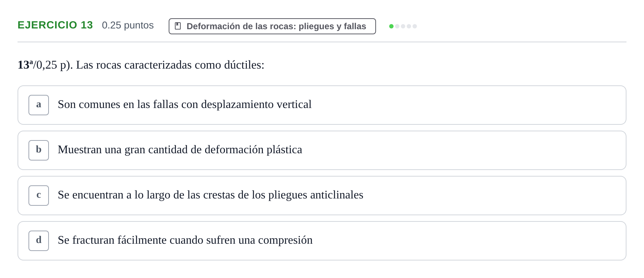
Task: Click the EJERCICIO 13 heading
Action: click(55, 25)
